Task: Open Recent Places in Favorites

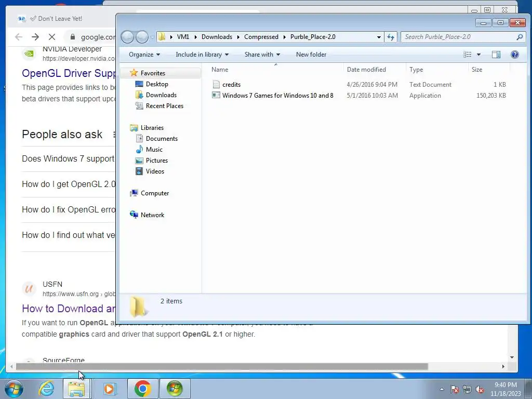Action: click(x=165, y=105)
